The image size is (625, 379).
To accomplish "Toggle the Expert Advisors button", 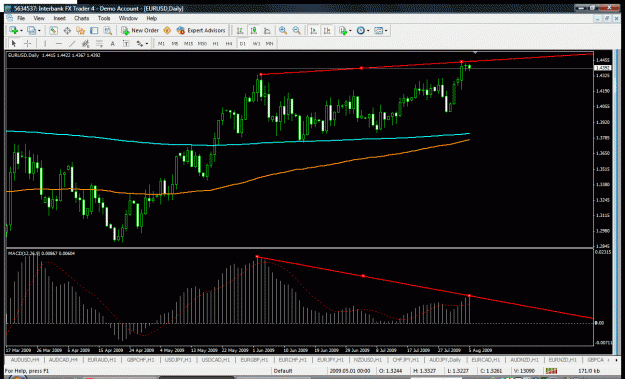I will click(x=201, y=30).
